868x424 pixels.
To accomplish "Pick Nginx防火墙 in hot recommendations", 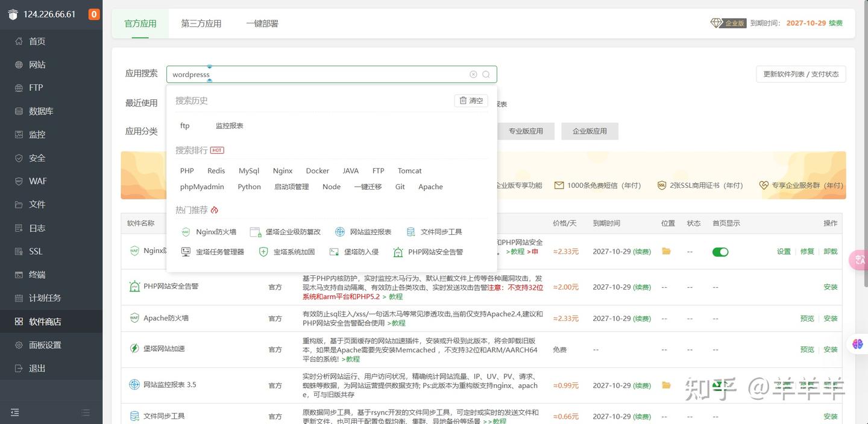I will pyautogui.click(x=209, y=232).
